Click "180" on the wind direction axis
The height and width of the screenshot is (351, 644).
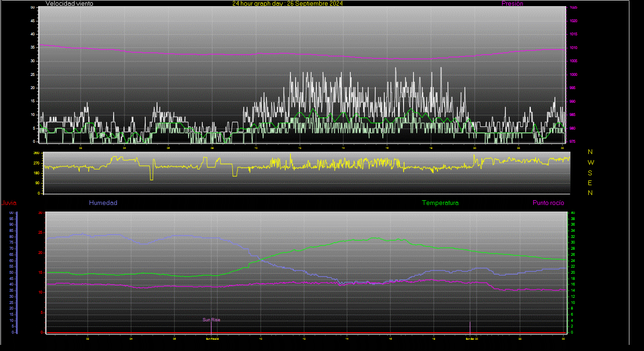point(36,173)
